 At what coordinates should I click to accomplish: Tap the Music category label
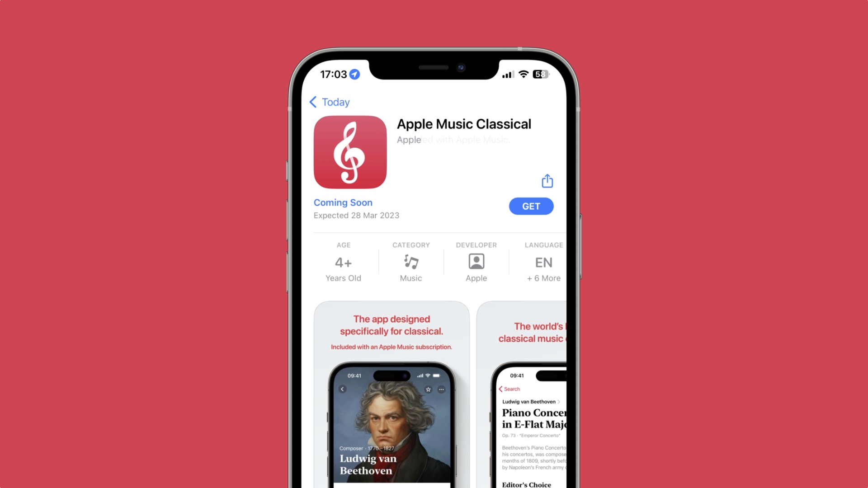410,278
